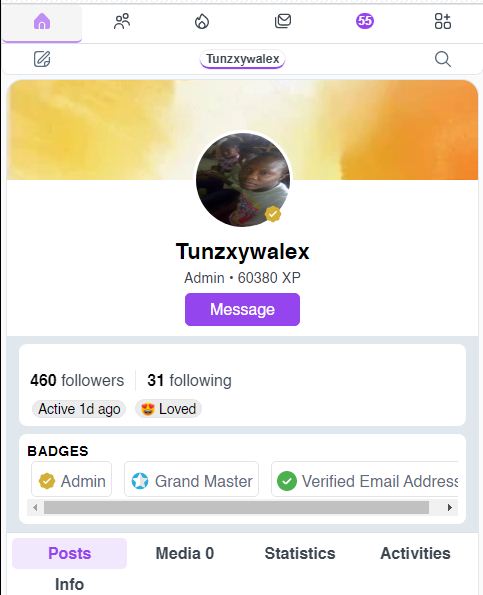Image resolution: width=483 pixels, height=595 pixels.
Task: Click the badges scrollbar right arrow
Action: coord(450,507)
